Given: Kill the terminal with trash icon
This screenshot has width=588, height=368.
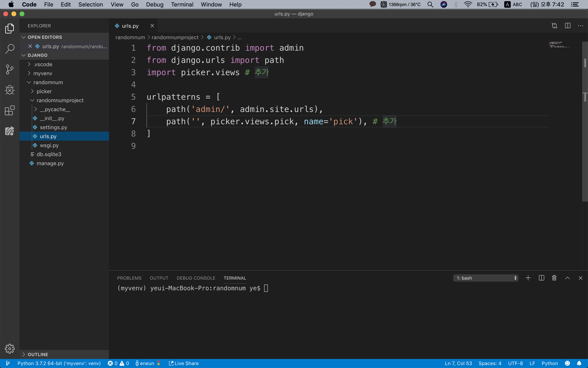Looking at the screenshot, I should click(554, 278).
